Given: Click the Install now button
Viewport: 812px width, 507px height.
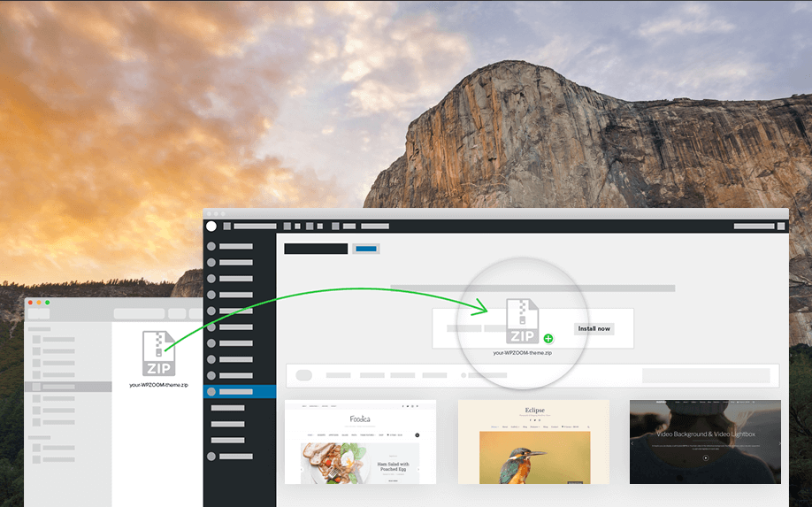Looking at the screenshot, I should [x=594, y=328].
